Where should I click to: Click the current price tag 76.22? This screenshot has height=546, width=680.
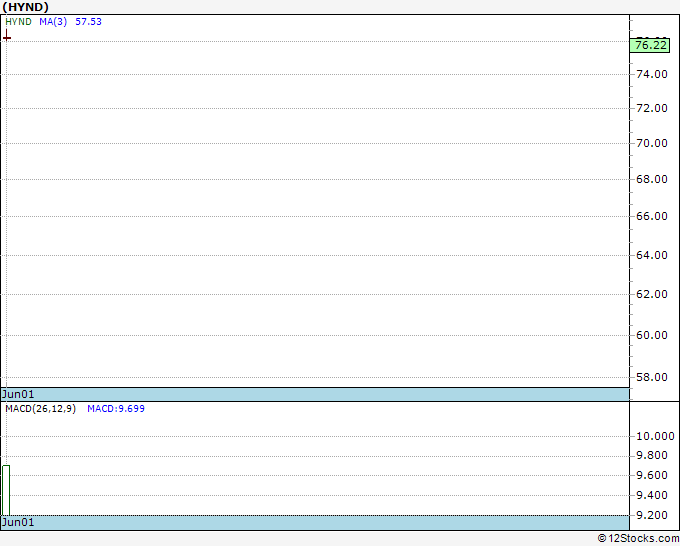coord(650,45)
